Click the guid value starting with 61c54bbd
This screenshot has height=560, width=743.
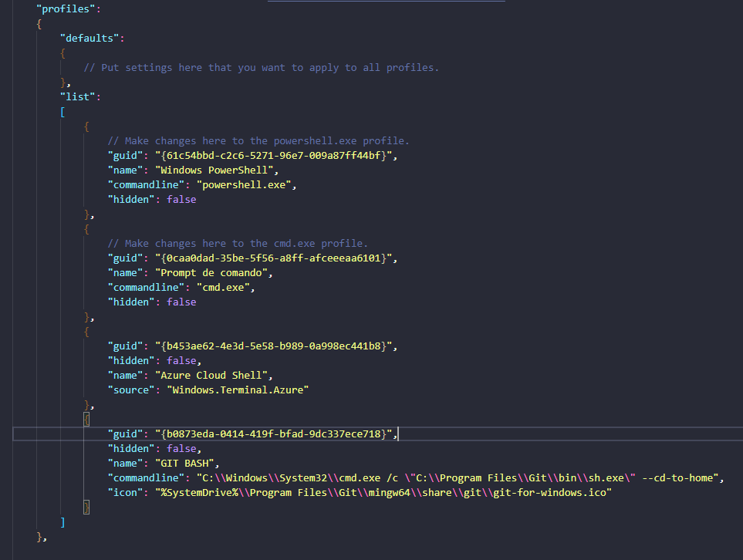pyautogui.click(x=273, y=156)
